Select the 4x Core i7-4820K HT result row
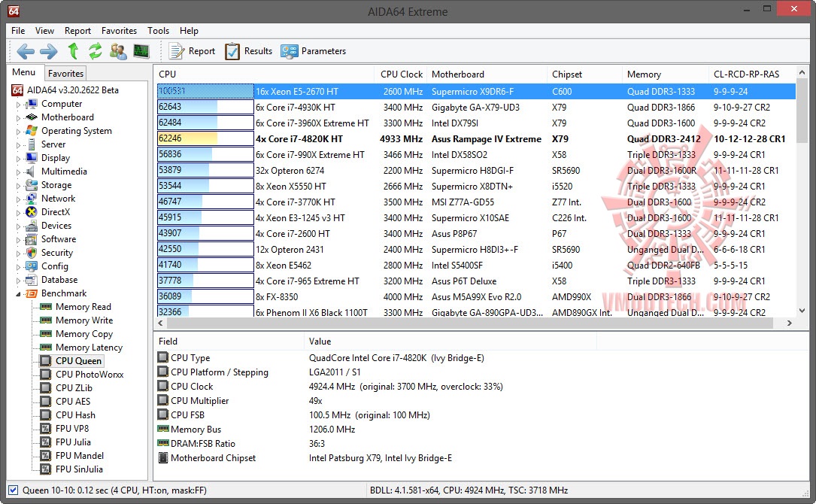816x504 pixels. tap(475, 139)
